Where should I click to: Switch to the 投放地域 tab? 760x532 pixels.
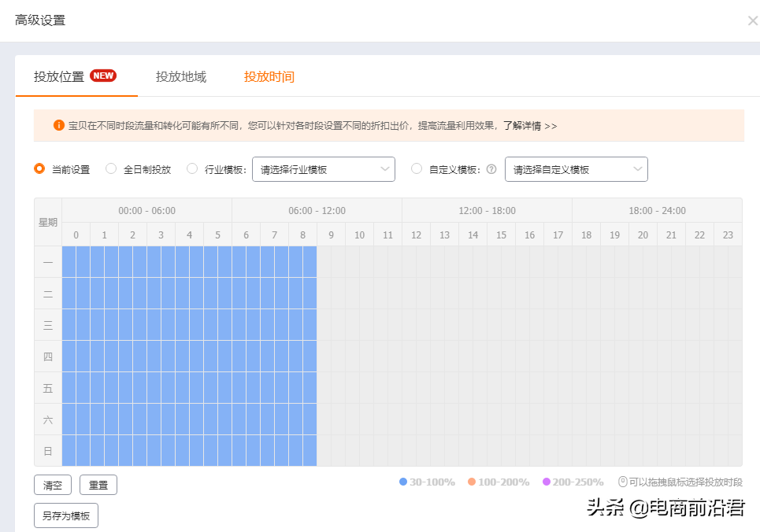pos(180,76)
